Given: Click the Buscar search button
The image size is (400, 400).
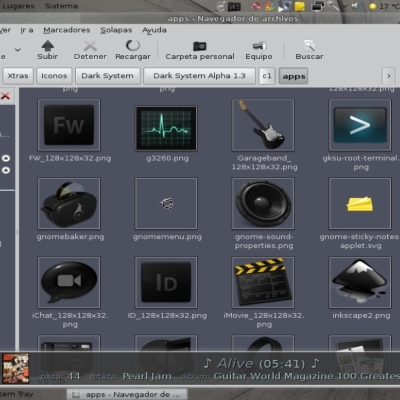Looking at the screenshot, I should coord(309,50).
